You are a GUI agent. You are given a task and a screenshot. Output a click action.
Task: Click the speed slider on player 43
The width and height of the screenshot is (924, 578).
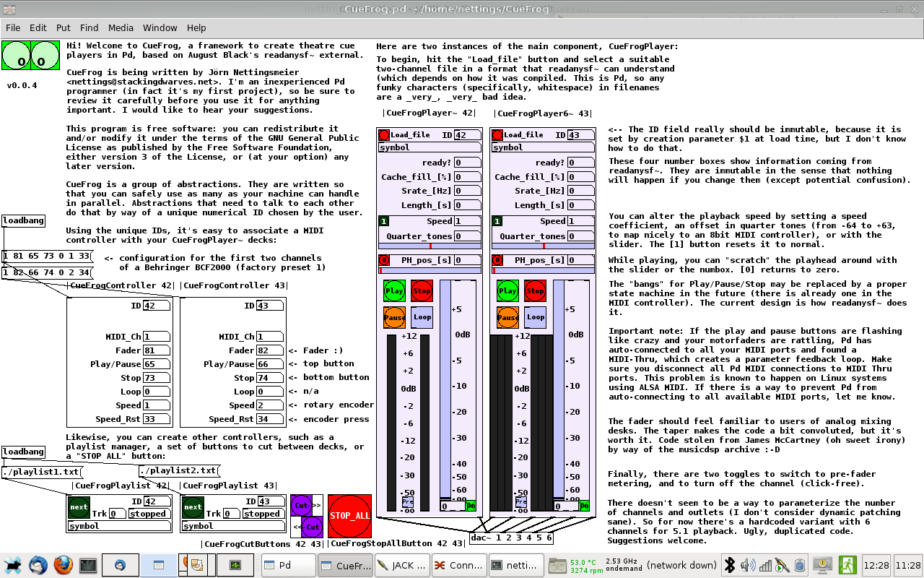pyautogui.click(x=543, y=246)
